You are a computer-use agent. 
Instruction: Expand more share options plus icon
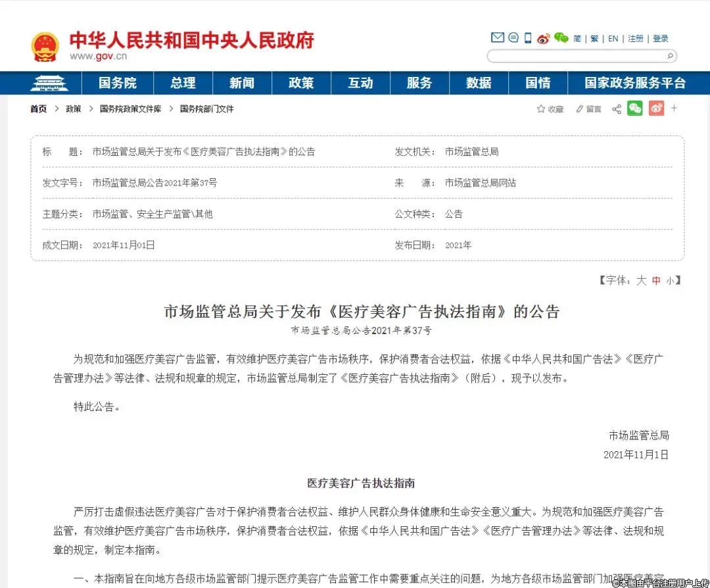coord(674,109)
